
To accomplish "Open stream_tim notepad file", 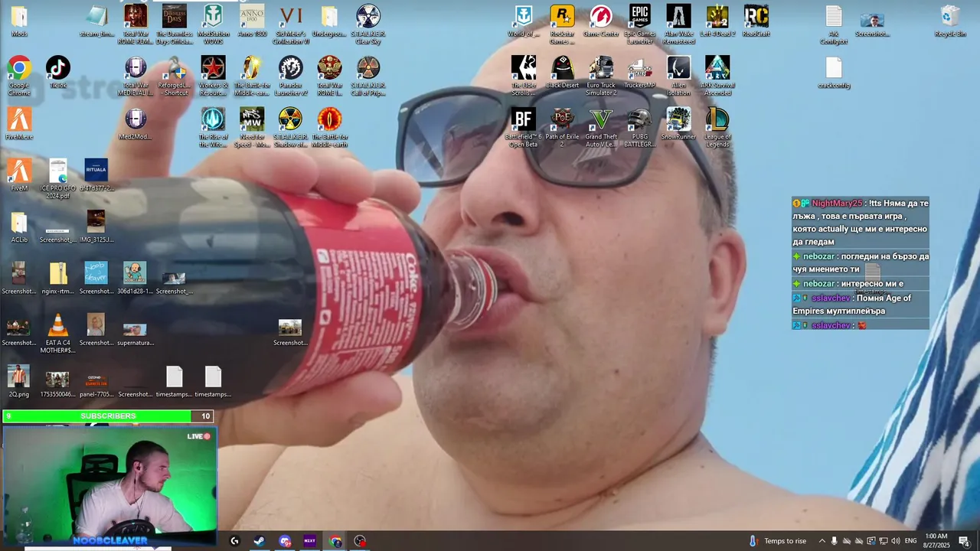I will pyautogui.click(x=96, y=21).
